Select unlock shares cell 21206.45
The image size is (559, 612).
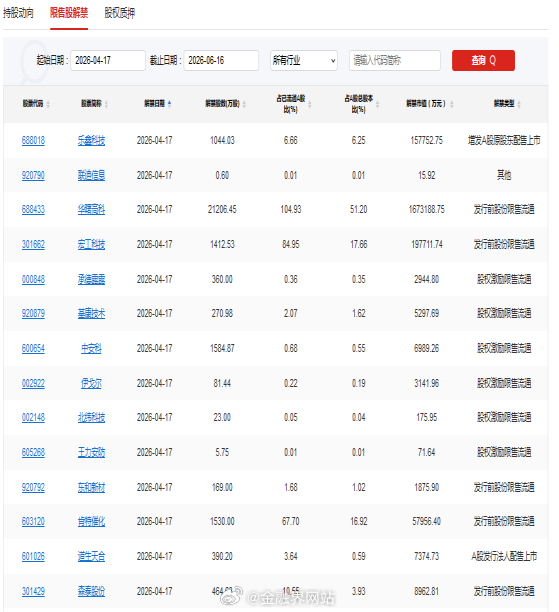click(x=222, y=210)
